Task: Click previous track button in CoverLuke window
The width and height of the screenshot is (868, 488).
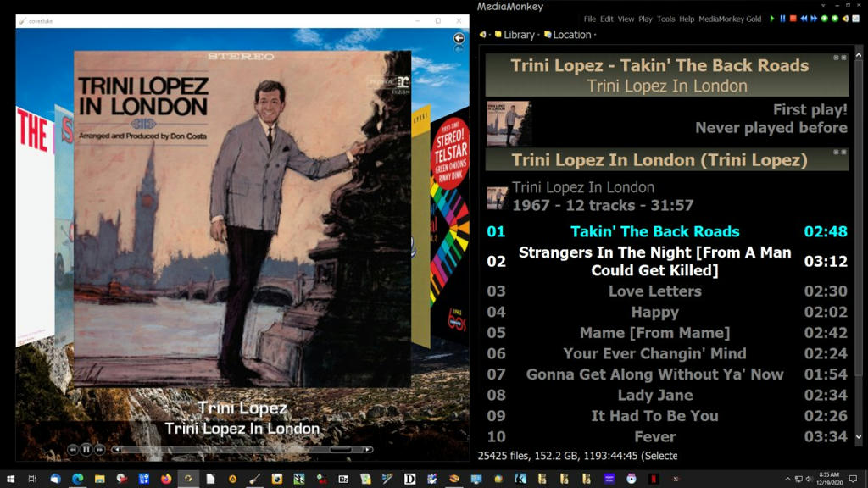Action: click(73, 450)
